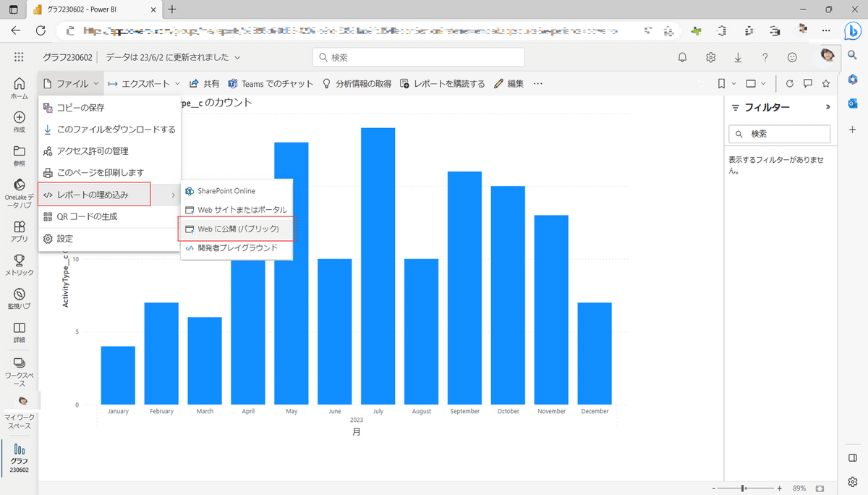Open more options ellipsis in toolbar
Image resolution: width=868 pixels, height=495 pixels.
click(537, 84)
